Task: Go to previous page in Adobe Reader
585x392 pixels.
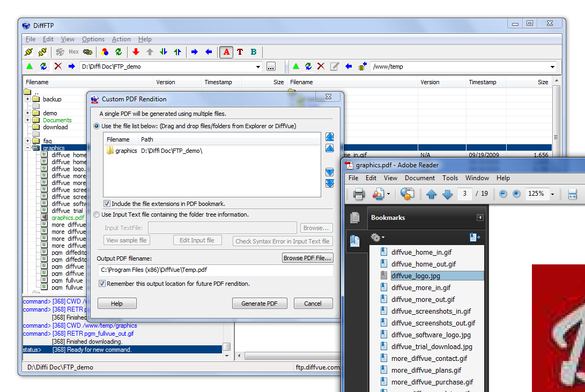Action: pos(431,194)
